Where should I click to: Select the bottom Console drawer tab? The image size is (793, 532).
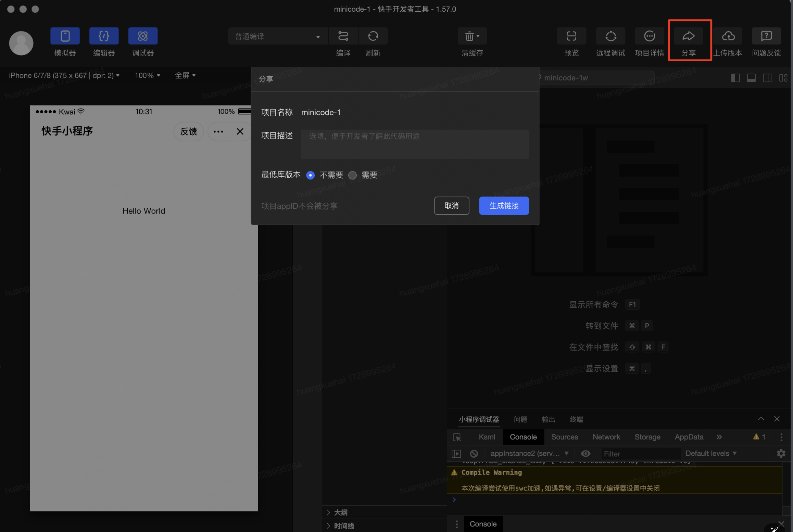483,524
